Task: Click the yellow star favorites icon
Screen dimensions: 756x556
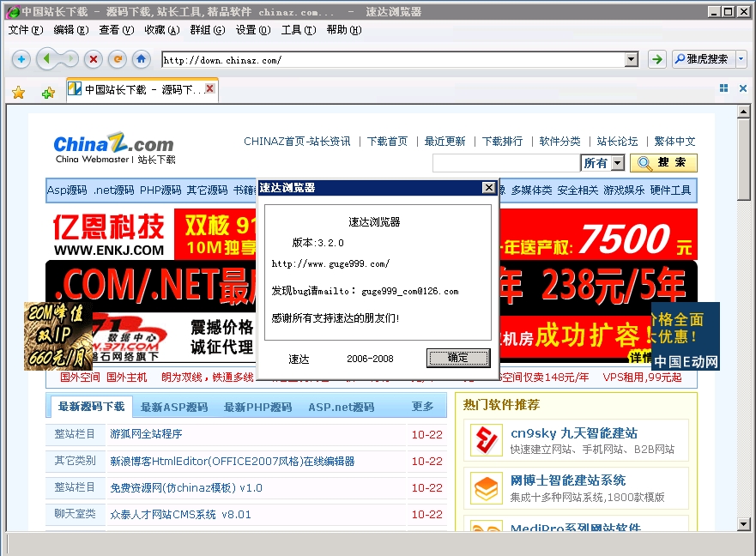Action: tap(18, 93)
